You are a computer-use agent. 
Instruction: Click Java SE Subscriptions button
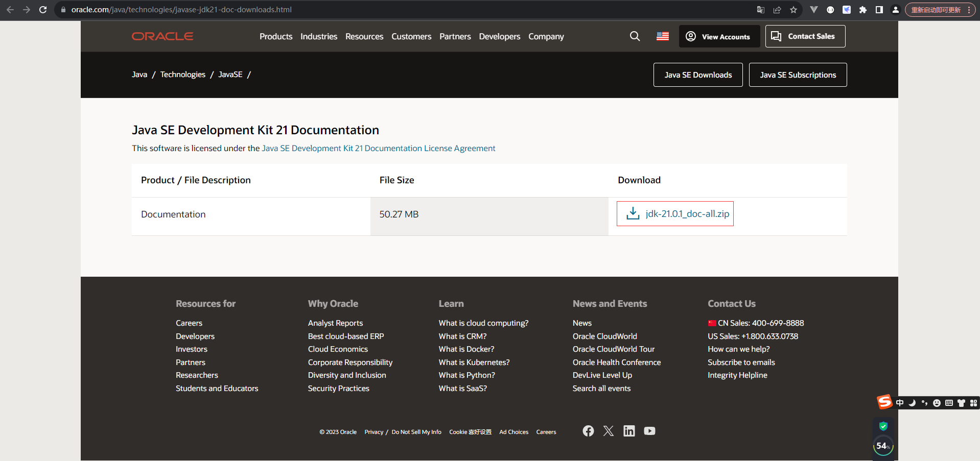[798, 75]
